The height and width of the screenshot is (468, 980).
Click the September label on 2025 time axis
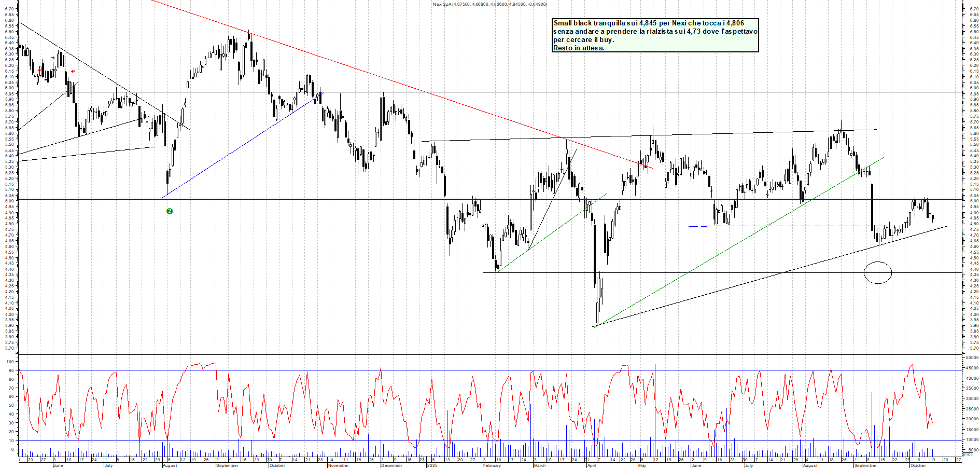[865, 465]
